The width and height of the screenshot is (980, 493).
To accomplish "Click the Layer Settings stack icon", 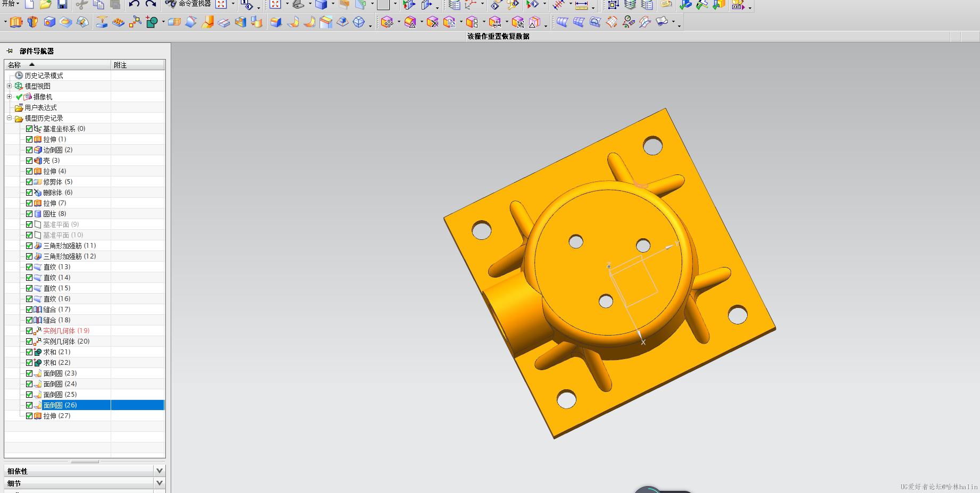I will (x=630, y=5).
